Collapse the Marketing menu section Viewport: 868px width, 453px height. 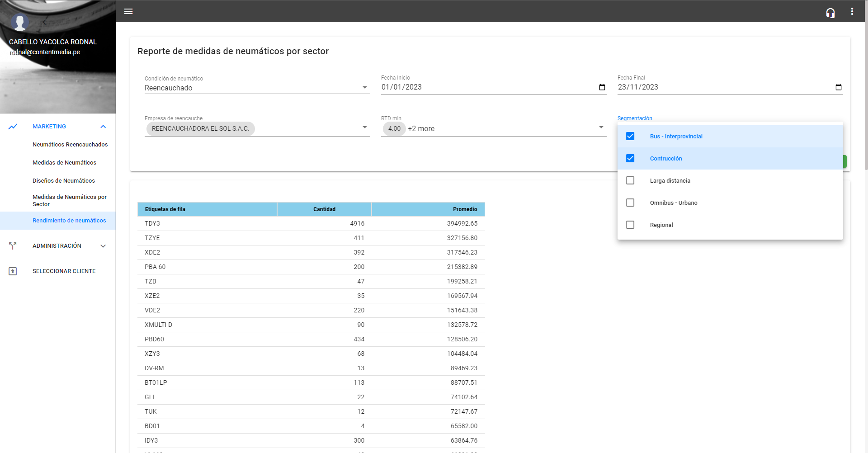(x=103, y=127)
